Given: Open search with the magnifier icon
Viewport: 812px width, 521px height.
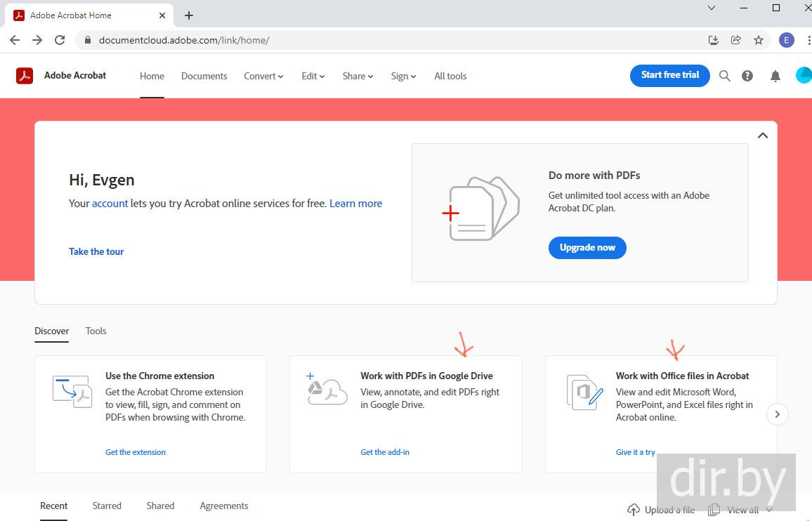Looking at the screenshot, I should coord(725,76).
